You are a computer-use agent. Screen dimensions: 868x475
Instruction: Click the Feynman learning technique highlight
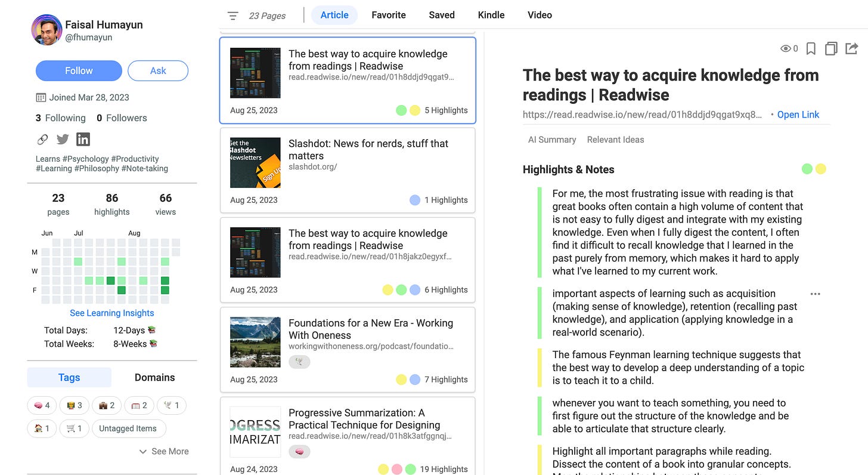tap(678, 368)
